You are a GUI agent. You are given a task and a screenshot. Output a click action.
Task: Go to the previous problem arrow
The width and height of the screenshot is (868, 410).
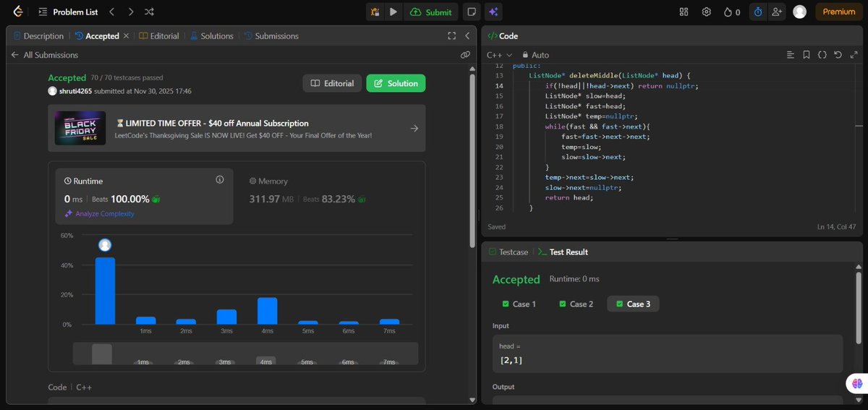(111, 12)
